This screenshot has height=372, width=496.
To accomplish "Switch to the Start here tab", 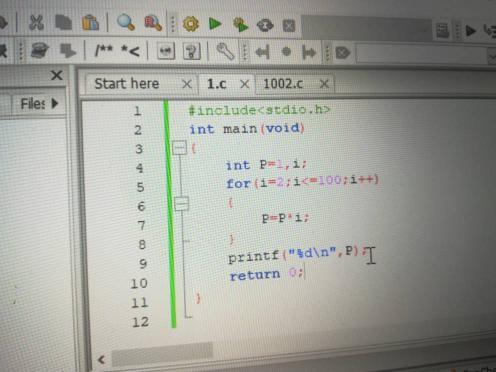I will click(x=127, y=83).
